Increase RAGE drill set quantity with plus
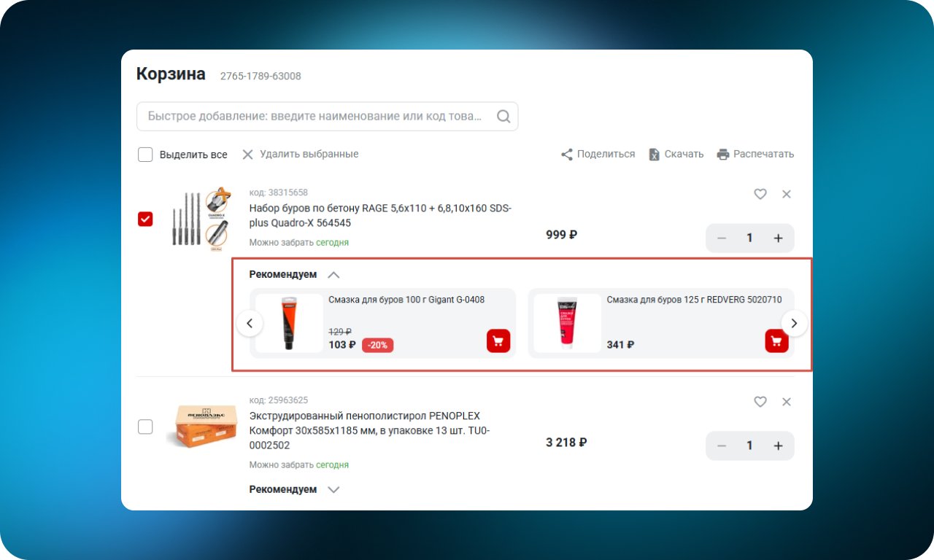 [x=778, y=238]
